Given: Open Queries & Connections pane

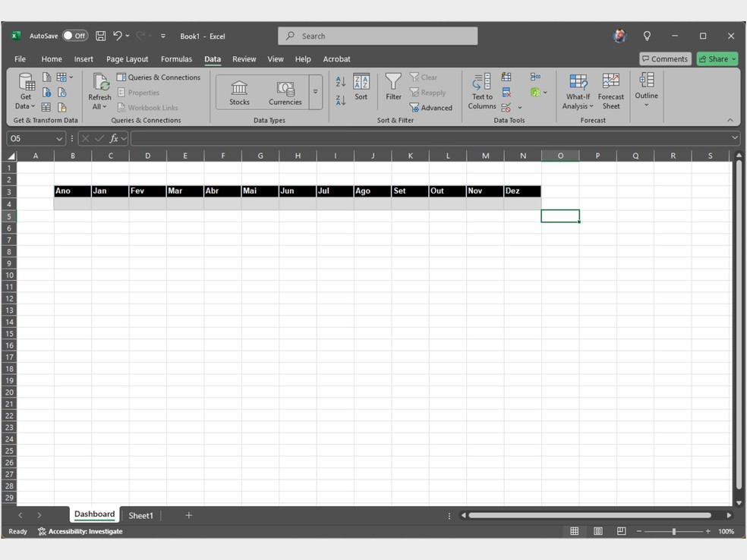Looking at the screenshot, I should pos(159,77).
